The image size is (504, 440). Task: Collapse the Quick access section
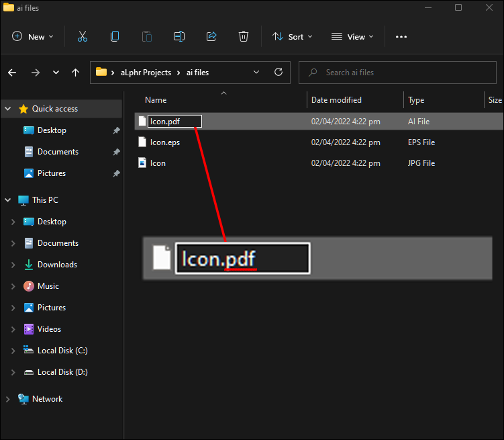click(8, 109)
